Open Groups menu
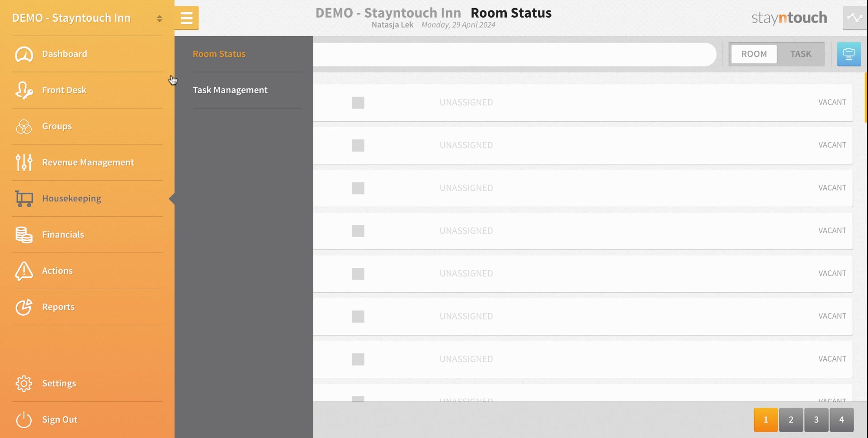868x438 pixels. coord(57,126)
